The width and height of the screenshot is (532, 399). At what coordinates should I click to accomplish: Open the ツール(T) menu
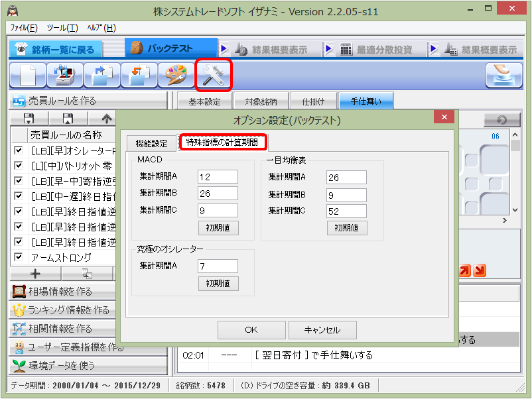pos(62,27)
